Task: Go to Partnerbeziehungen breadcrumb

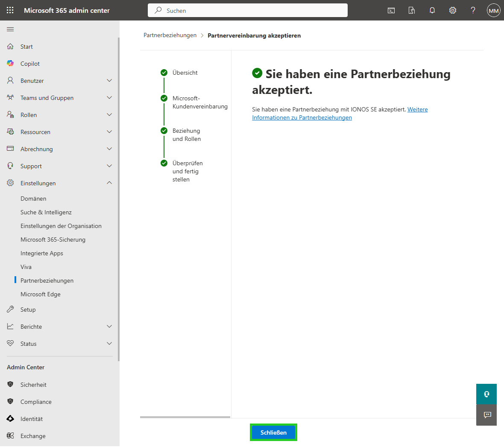Action: click(170, 35)
